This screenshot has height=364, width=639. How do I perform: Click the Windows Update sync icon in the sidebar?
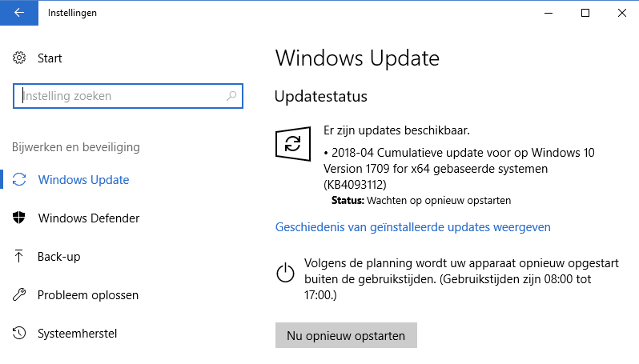coord(20,180)
